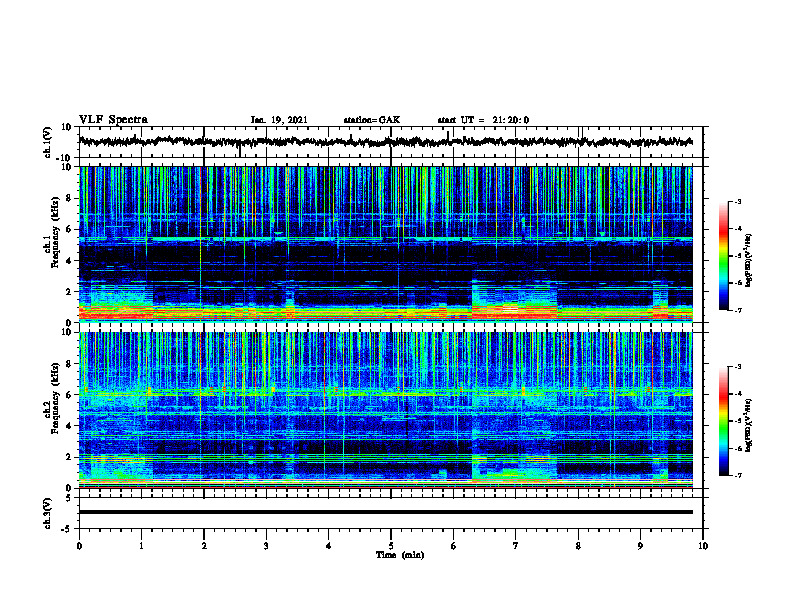Click time axis tick label 6
Image resolution: width=792 pixels, height=612 pixels.
pyautogui.click(x=454, y=546)
